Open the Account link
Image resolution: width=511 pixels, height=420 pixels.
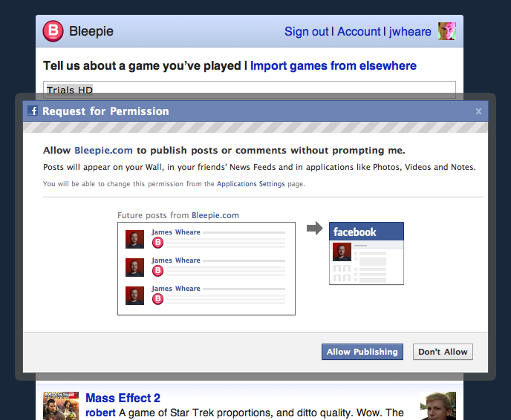[359, 32]
